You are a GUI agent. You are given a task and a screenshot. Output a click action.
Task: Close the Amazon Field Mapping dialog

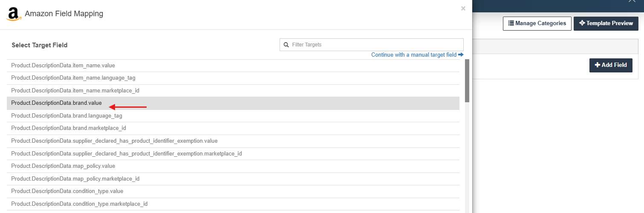tap(463, 8)
